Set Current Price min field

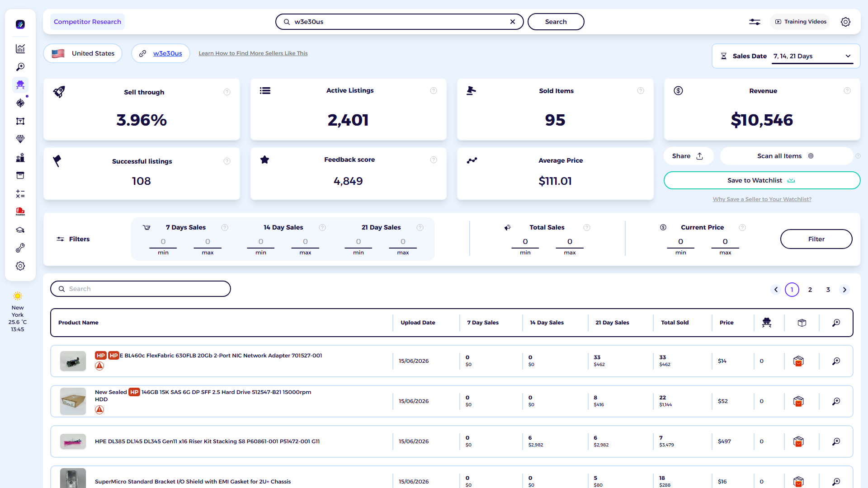coord(680,242)
